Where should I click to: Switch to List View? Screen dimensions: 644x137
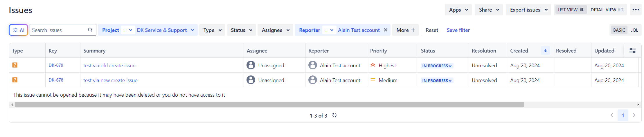pyautogui.click(x=571, y=10)
